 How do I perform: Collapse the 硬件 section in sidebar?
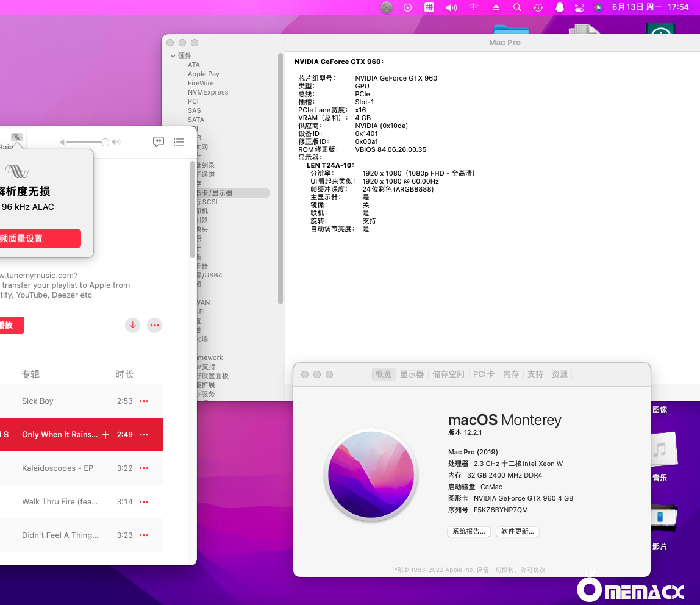tap(173, 56)
